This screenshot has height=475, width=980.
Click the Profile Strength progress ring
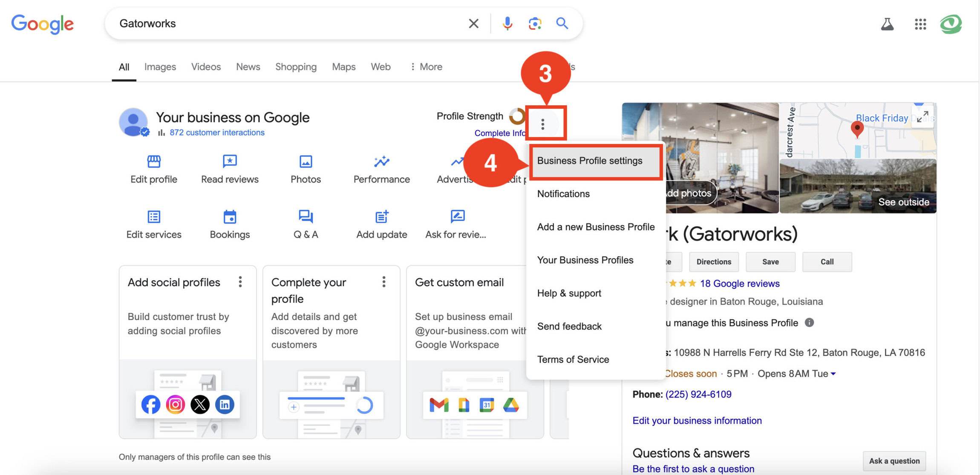click(517, 116)
